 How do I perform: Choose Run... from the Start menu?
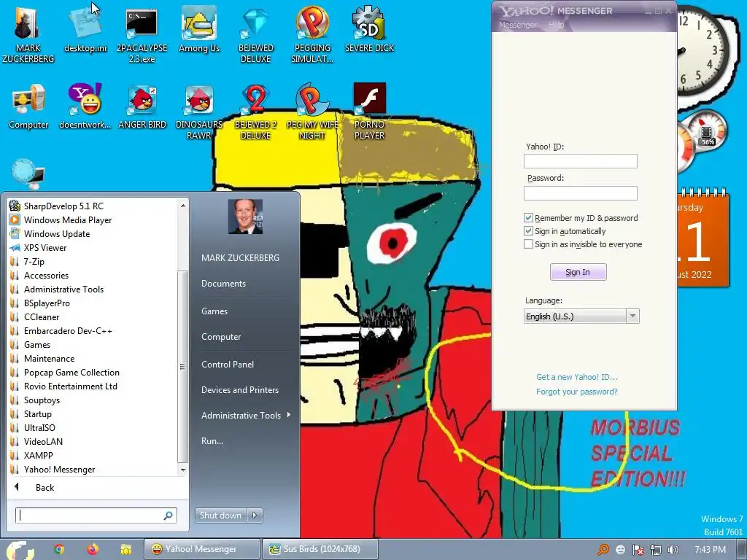(x=212, y=441)
